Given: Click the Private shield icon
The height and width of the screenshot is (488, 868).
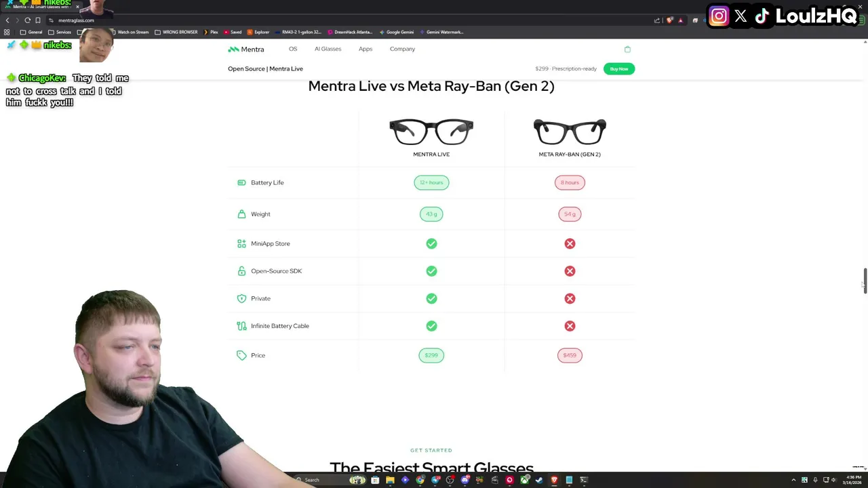Looking at the screenshot, I should (241, 298).
